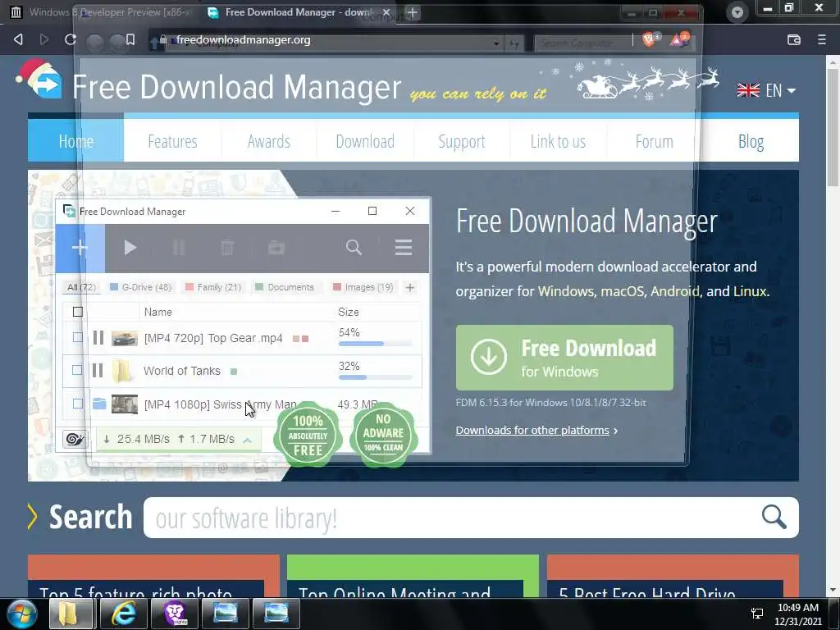This screenshot has width=840, height=630.
Task: Expand the speed panel up chevron
Action: [x=247, y=440]
